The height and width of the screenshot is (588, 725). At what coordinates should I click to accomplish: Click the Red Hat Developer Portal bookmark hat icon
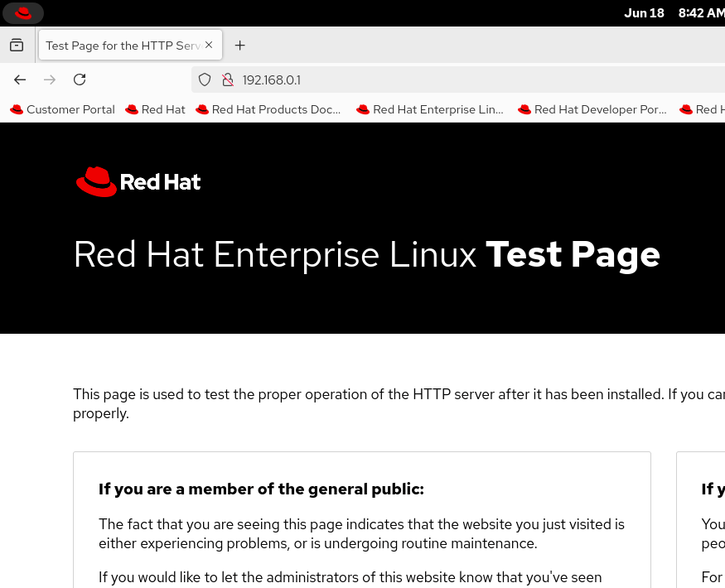(524, 109)
